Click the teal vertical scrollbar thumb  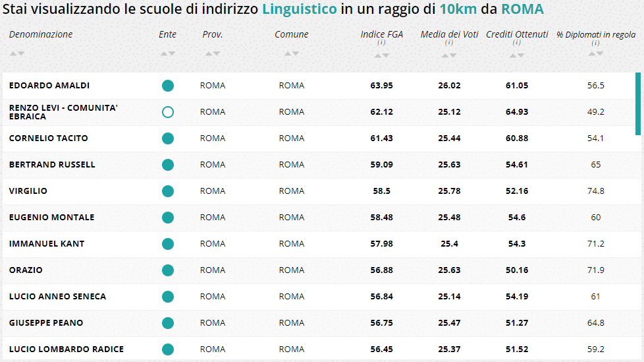[x=637, y=104]
